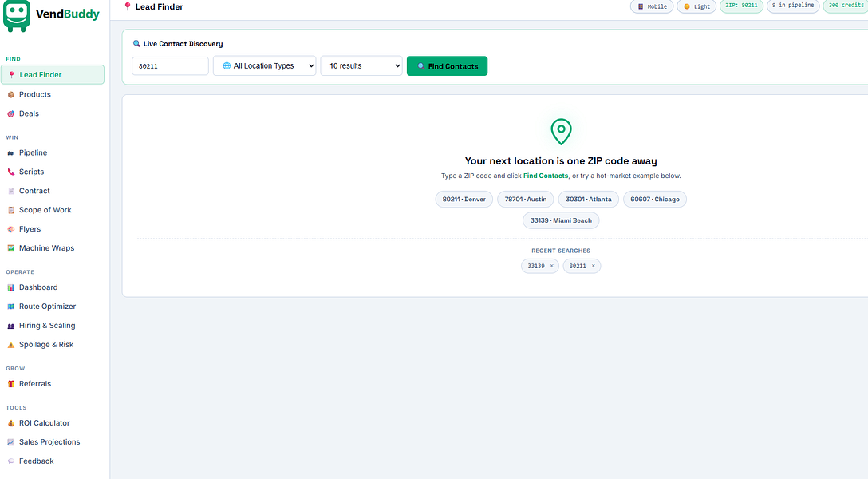868x479 pixels.
Task: Select the 80211 · Denver example chip
Action: pos(464,200)
